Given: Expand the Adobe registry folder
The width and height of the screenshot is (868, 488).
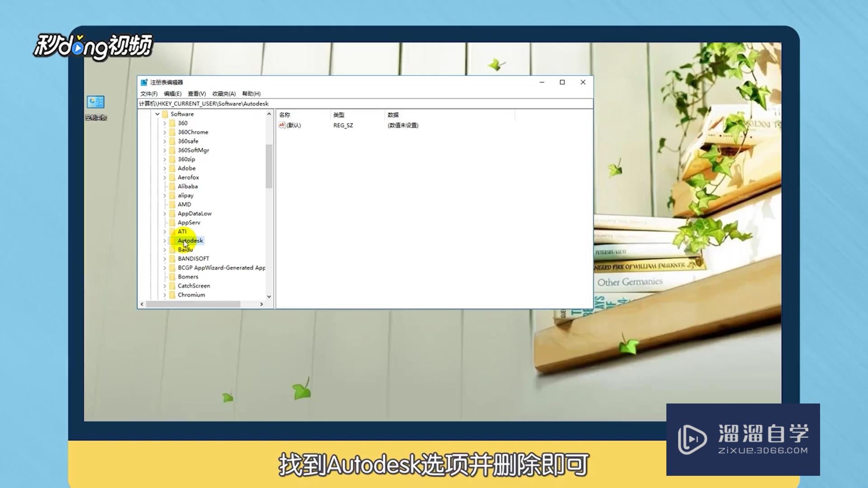Looking at the screenshot, I should (x=165, y=168).
